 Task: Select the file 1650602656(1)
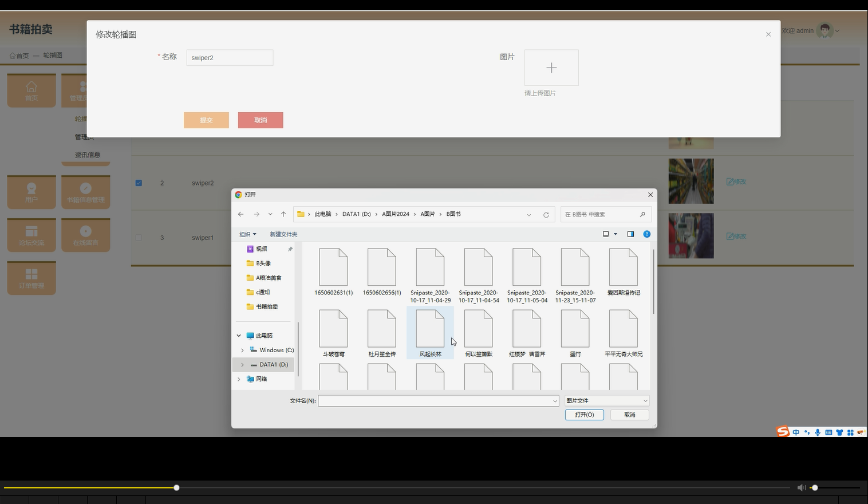tap(382, 273)
